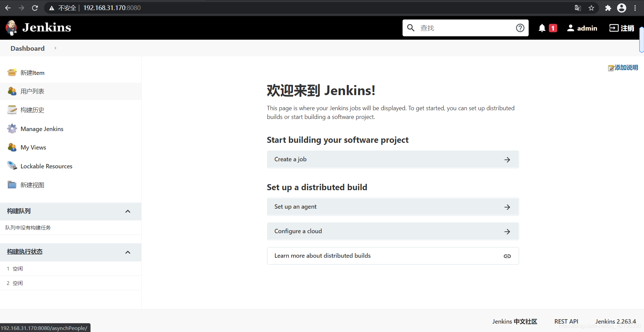Go back with browser back arrow
Screen dimensions: 644x332
[8, 8]
